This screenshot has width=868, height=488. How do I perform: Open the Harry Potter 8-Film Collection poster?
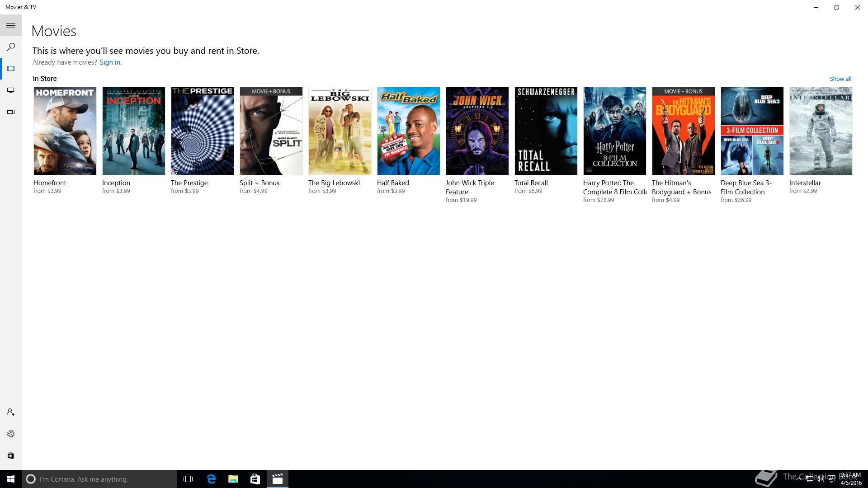(x=615, y=131)
